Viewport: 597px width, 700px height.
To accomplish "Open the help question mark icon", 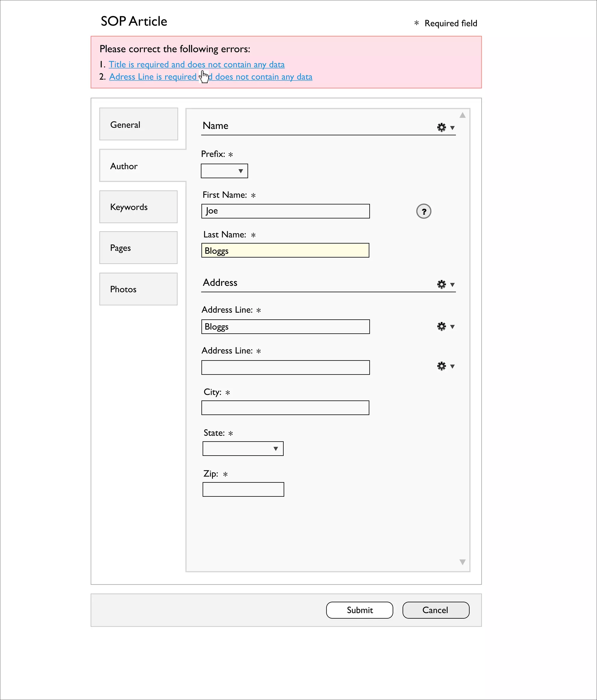I will [424, 211].
